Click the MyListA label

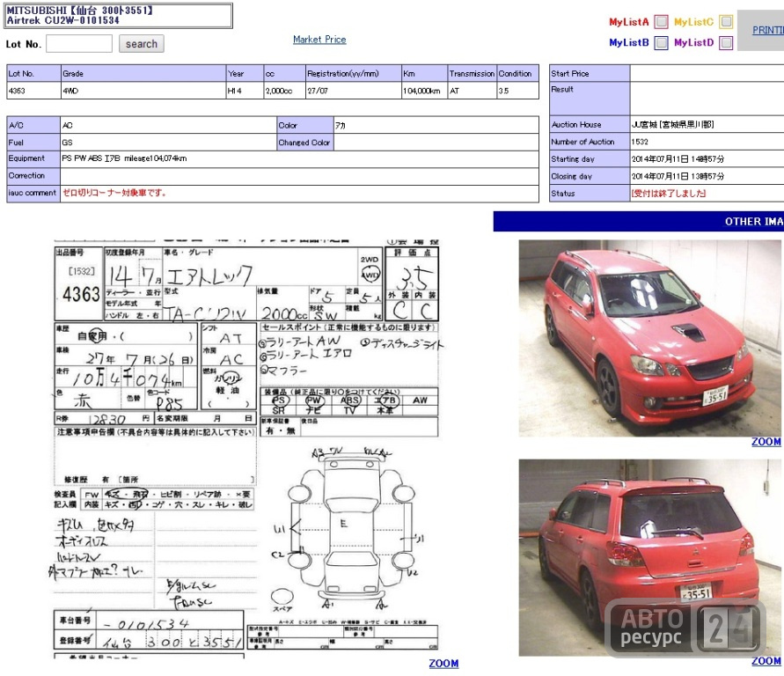click(628, 22)
